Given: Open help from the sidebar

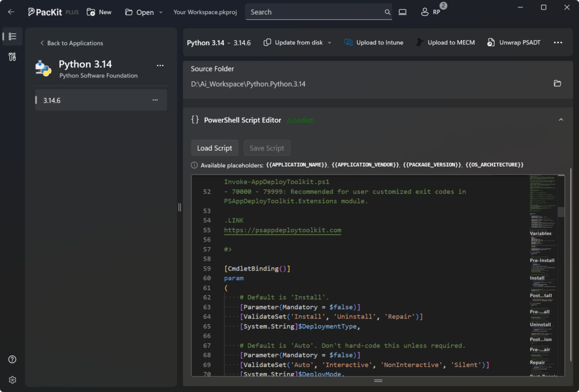Looking at the screenshot, I should (x=12, y=359).
